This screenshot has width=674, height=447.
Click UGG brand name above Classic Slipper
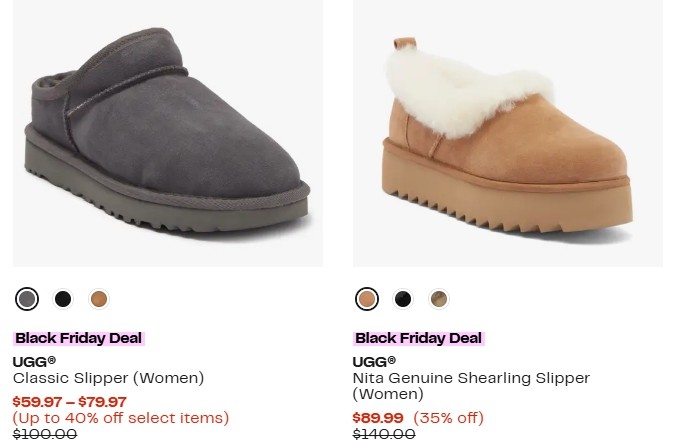point(34,361)
